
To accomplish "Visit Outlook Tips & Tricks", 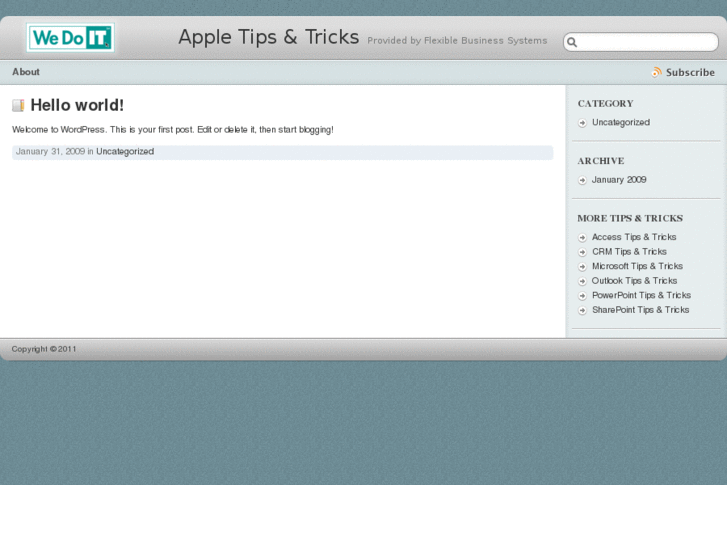I will click(634, 281).
